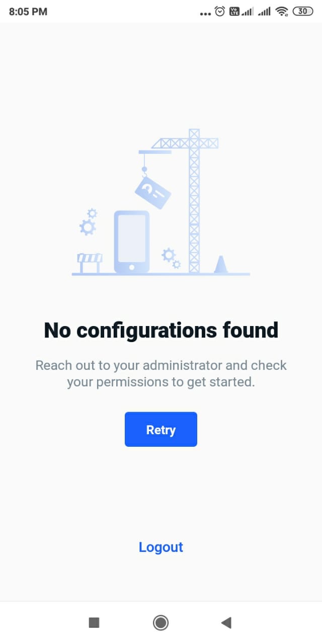Tap the phone illustration graphic
The height and width of the screenshot is (644, 322).
click(x=132, y=242)
